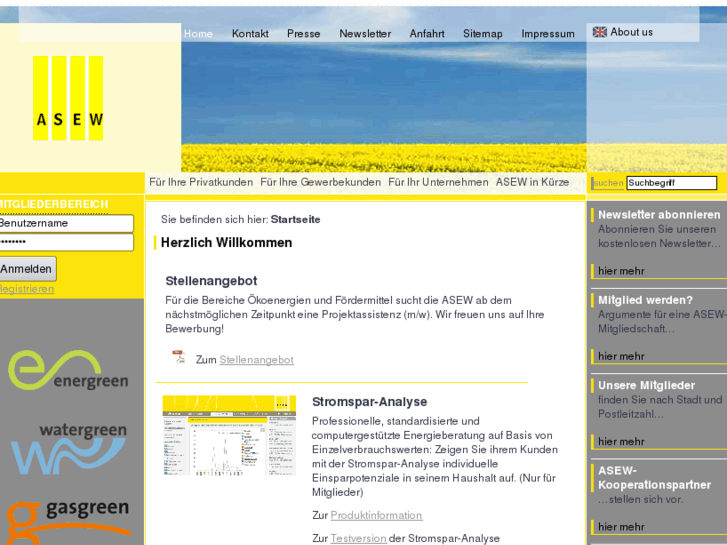Click the Newsletter abonnieren heading
The image size is (727, 545).
point(659,215)
